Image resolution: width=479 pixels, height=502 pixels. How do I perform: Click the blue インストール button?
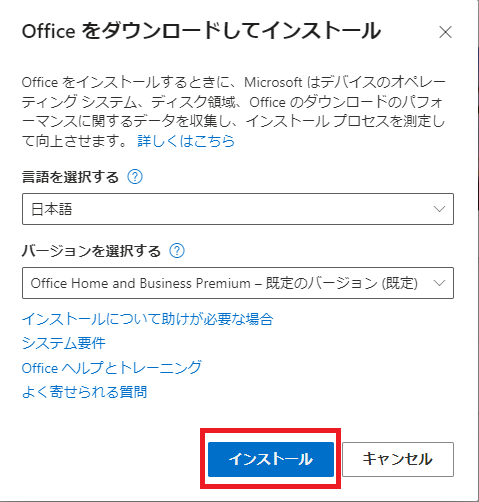click(x=271, y=459)
